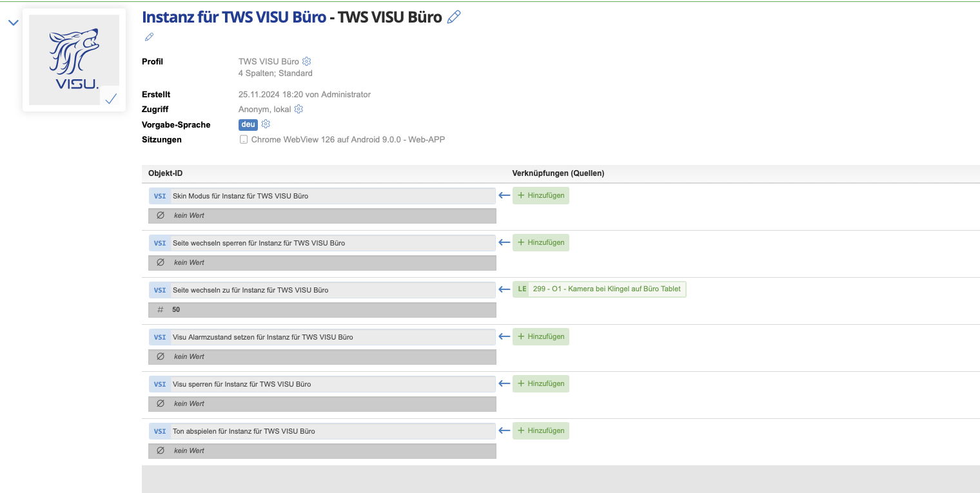Image resolution: width=980 pixels, height=493 pixels.
Task: Click the small pencil icon under the title
Action: [x=149, y=37]
